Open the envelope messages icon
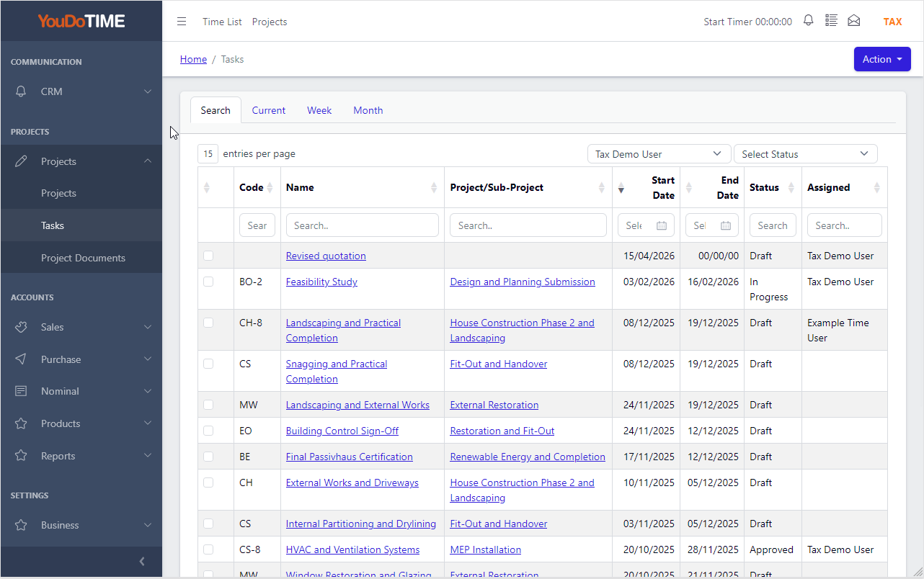924x579 pixels. tap(854, 21)
